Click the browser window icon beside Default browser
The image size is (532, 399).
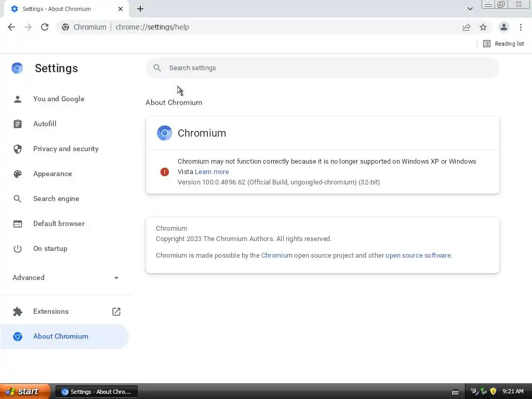click(18, 223)
